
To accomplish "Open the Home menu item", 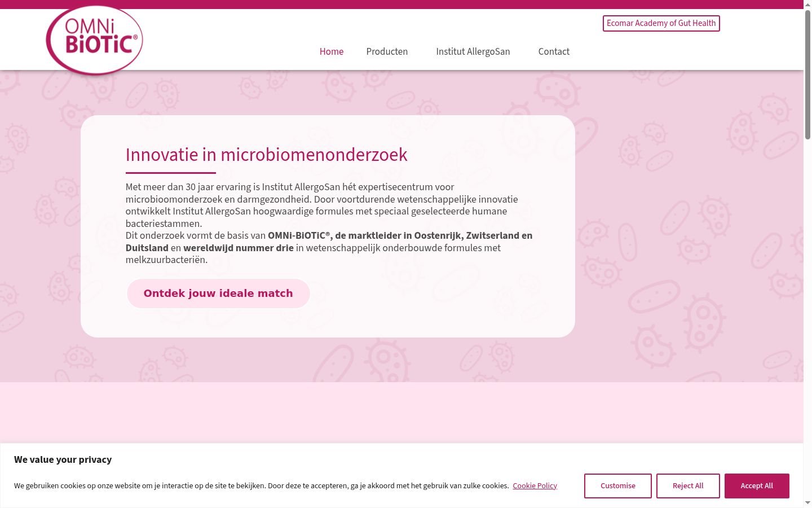I will [332, 51].
